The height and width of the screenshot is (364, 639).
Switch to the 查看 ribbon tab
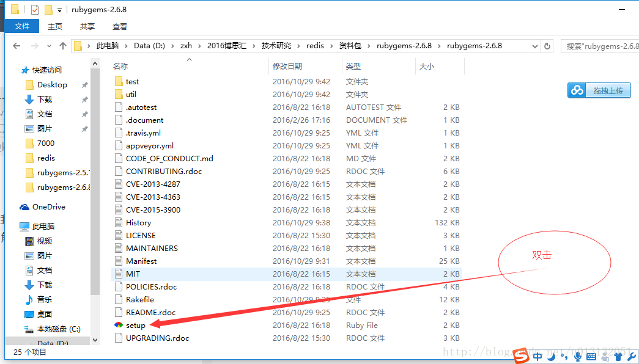120,26
